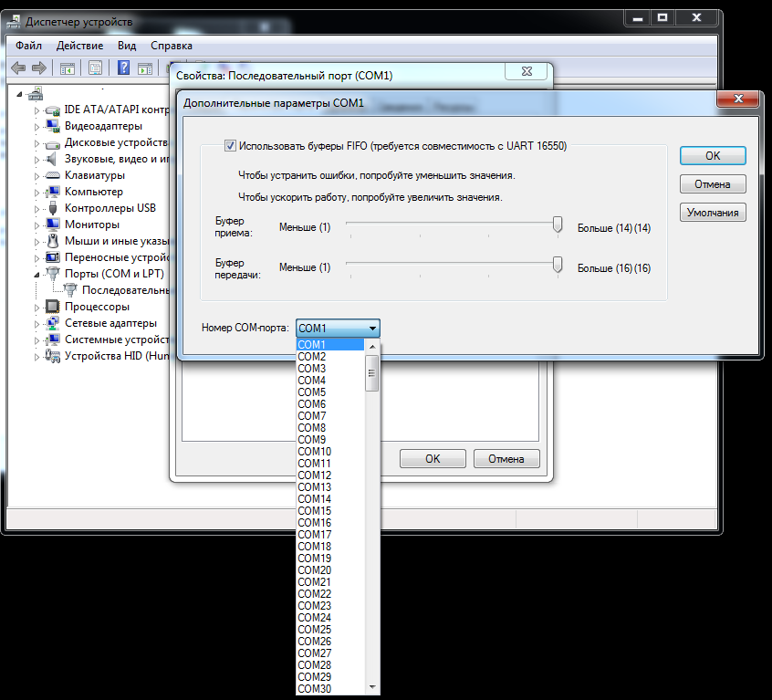Click the COM list scroll down arrow
This screenshot has width=772, height=700.
tap(372, 687)
